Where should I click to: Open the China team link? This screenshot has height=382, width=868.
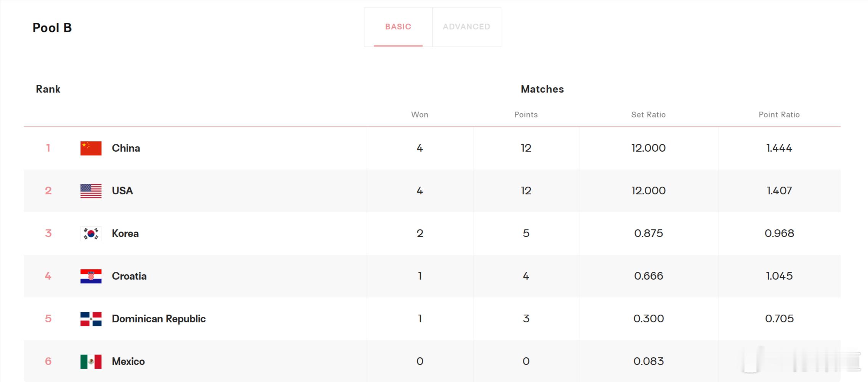pyautogui.click(x=126, y=148)
